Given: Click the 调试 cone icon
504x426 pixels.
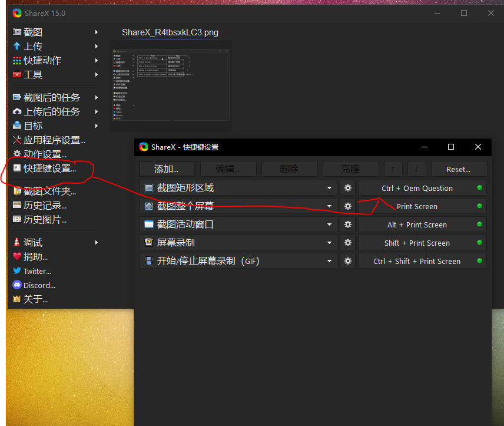Looking at the screenshot, I should pos(16,242).
